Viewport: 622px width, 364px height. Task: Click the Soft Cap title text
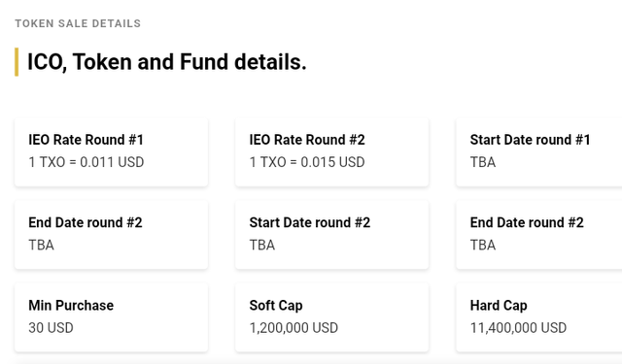[x=276, y=306]
